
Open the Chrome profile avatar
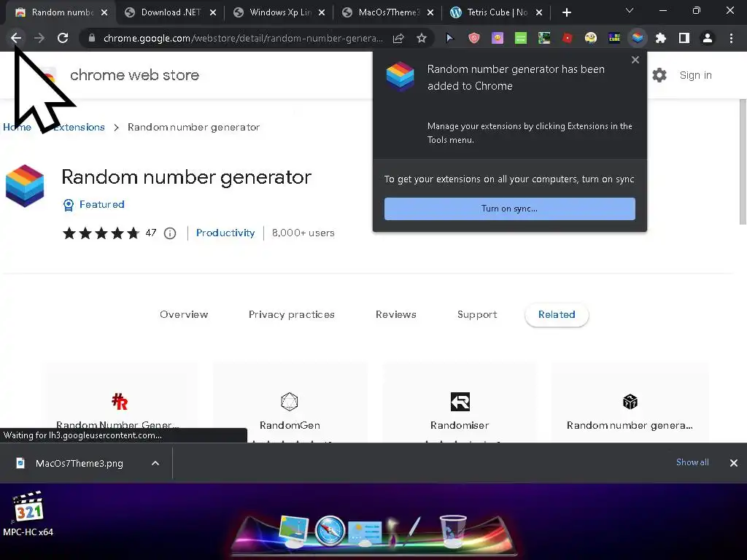[708, 38]
